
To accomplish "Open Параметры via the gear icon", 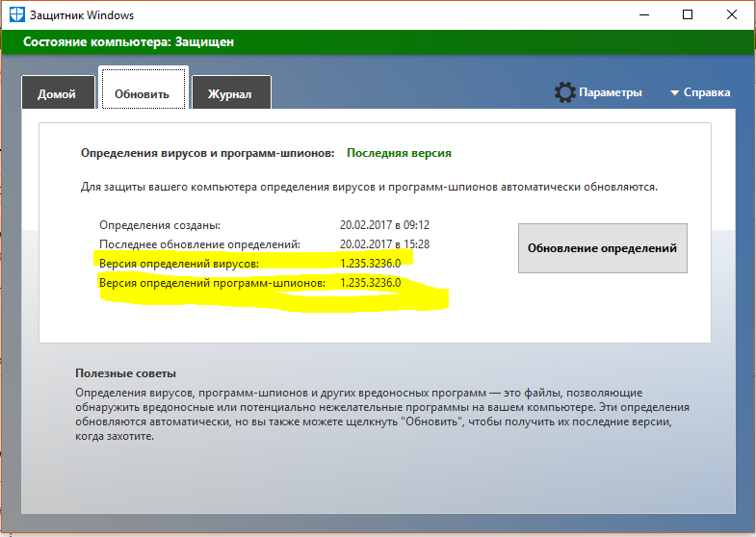I will (x=564, y=92).
